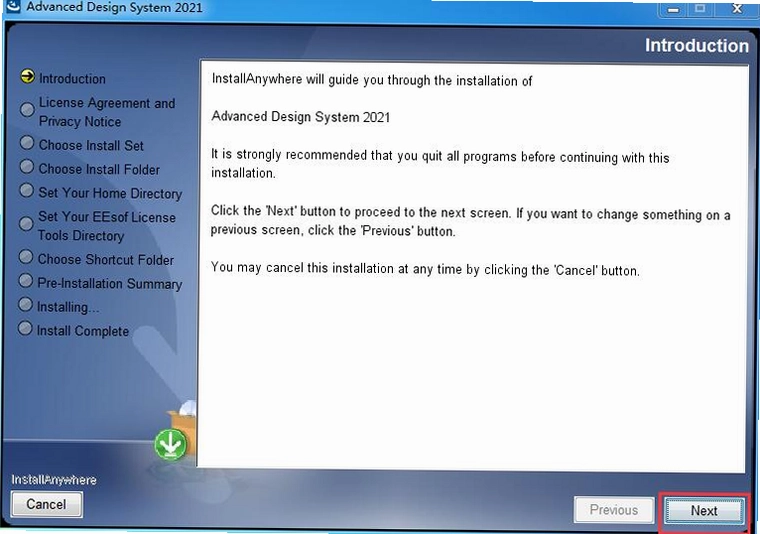Click the License Agreement and Privacy Notice bullet

(x=27, y=109)
